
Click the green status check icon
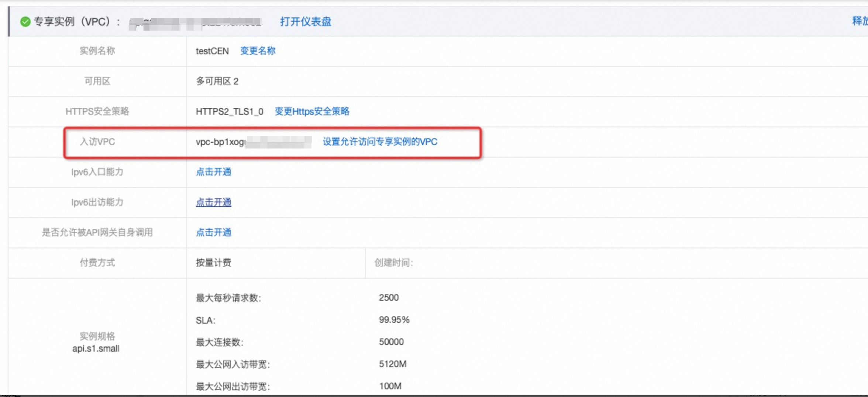click(25, 22)
